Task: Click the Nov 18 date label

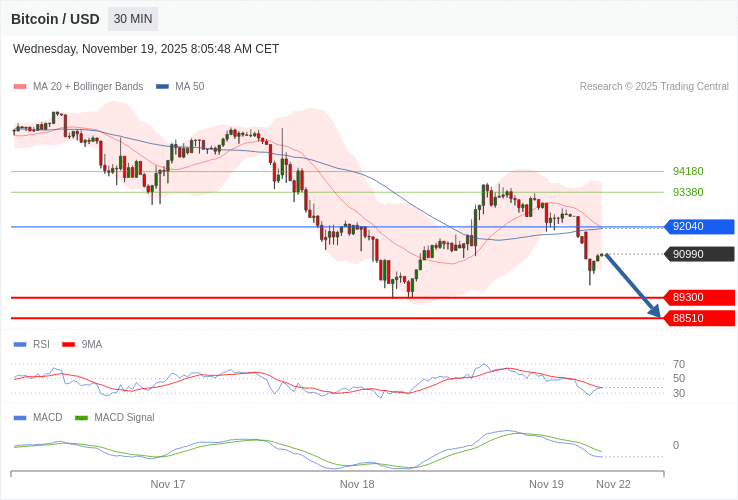Action: 357,484
